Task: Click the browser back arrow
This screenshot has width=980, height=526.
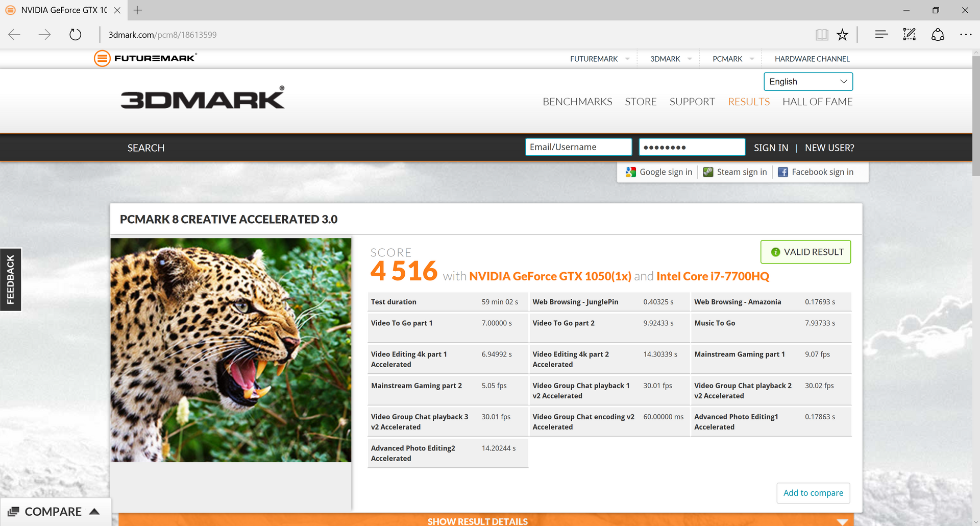Action: 14,35
